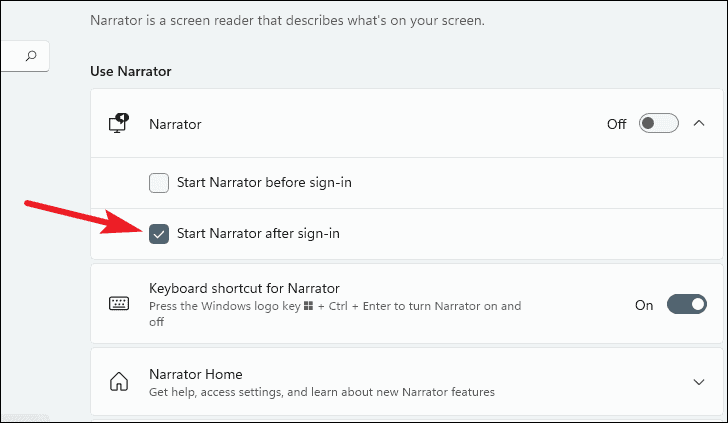The height and width of the screenshot is (423, 728).
Task: Click the Use Narrator section heading
Action: pyautogui.click(x=131, y=71)
